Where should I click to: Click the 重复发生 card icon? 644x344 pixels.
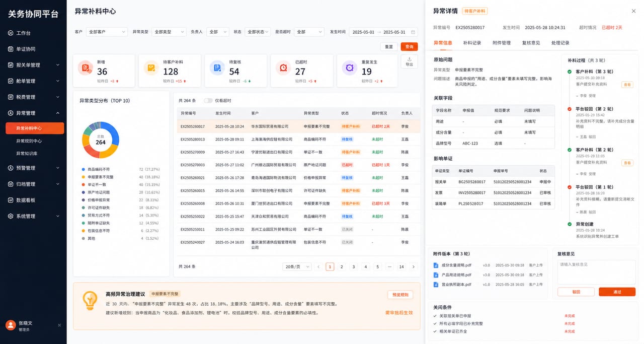coord(349,67)
